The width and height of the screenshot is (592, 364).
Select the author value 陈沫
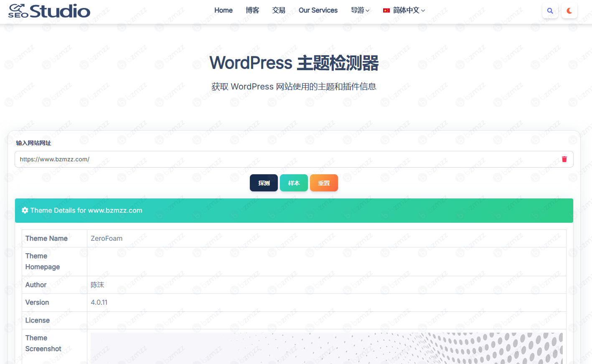pyautogui.click(x=97, y=285)
